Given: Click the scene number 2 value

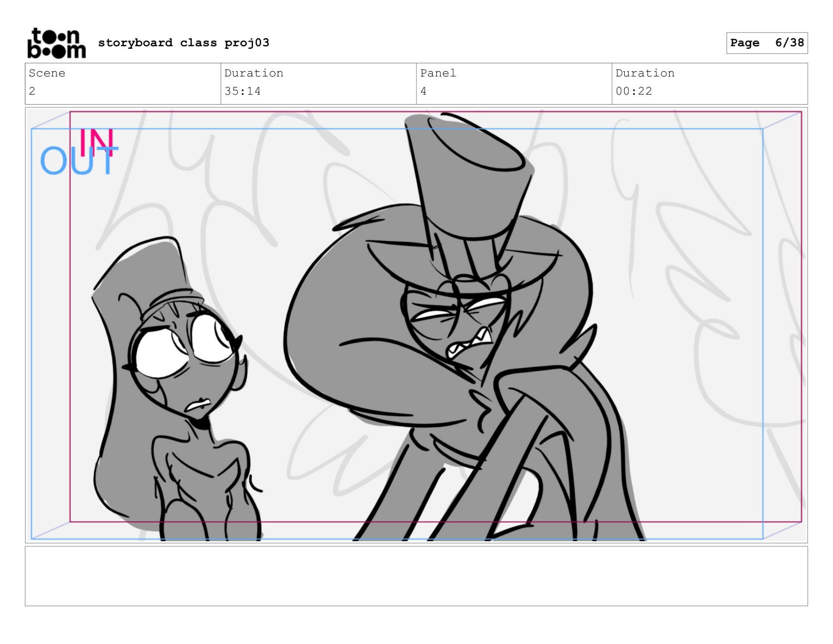Looking at the screenshot, I should tap(32, 91).
